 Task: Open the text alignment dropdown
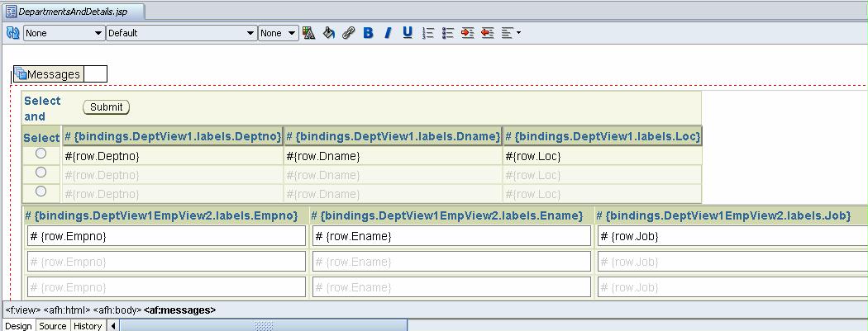[510, 33]
